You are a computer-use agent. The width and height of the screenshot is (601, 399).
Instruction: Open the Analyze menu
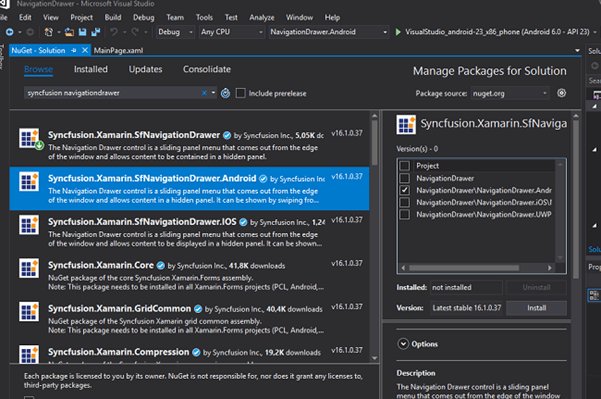click(x=262, y=18)
